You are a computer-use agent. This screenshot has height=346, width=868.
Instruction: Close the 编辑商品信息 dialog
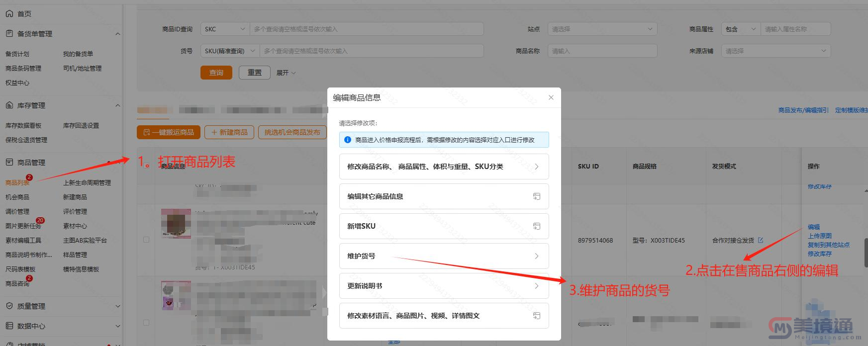pos(551,97)
